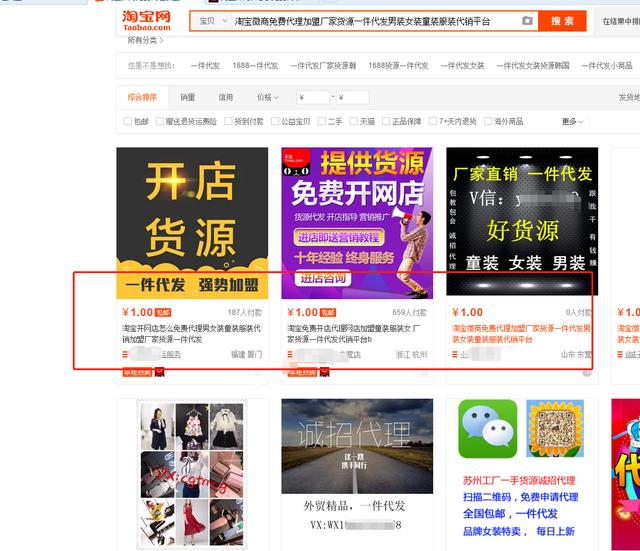This screenshot has width=640, height=551.
Task: Tick the 货到付款 checkbox
Action: [x=226, y=121]
